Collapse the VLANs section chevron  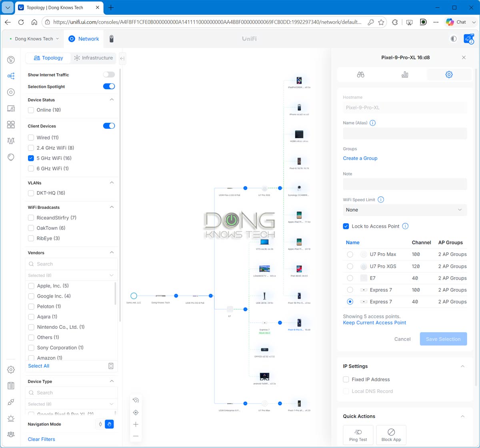click(112, 182)
